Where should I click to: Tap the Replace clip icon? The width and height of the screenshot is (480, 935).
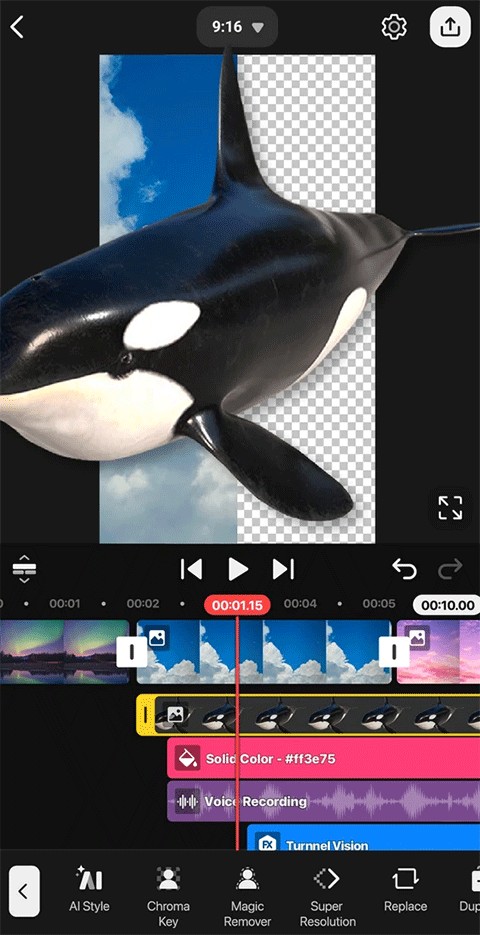[x=405, y=889]
